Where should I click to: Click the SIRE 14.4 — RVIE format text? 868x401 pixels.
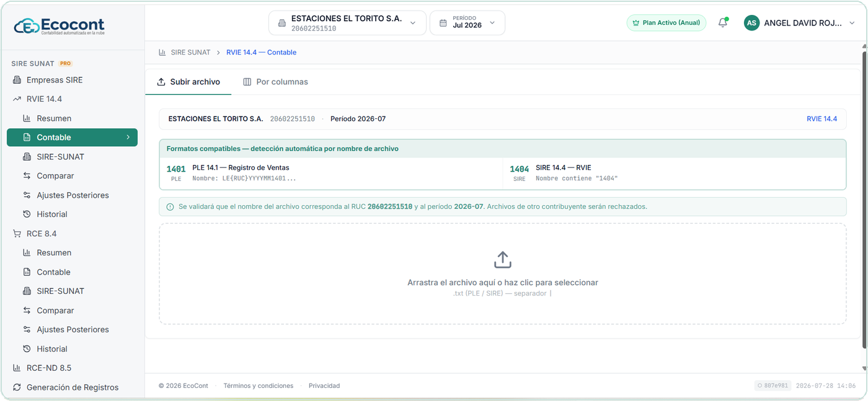pos(564,168)
